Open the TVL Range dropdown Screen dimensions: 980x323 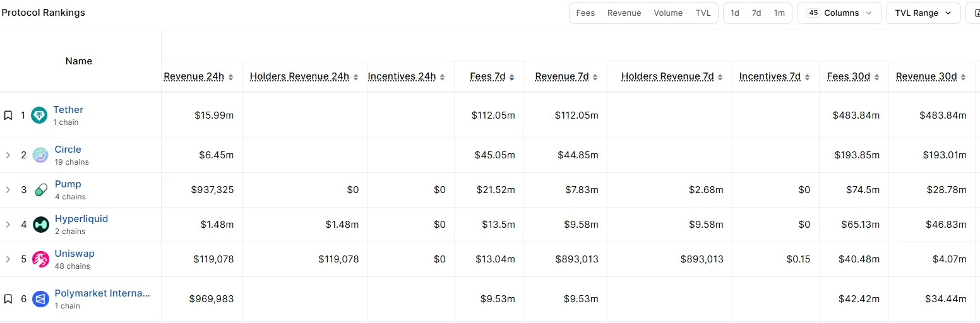point(923,13)
